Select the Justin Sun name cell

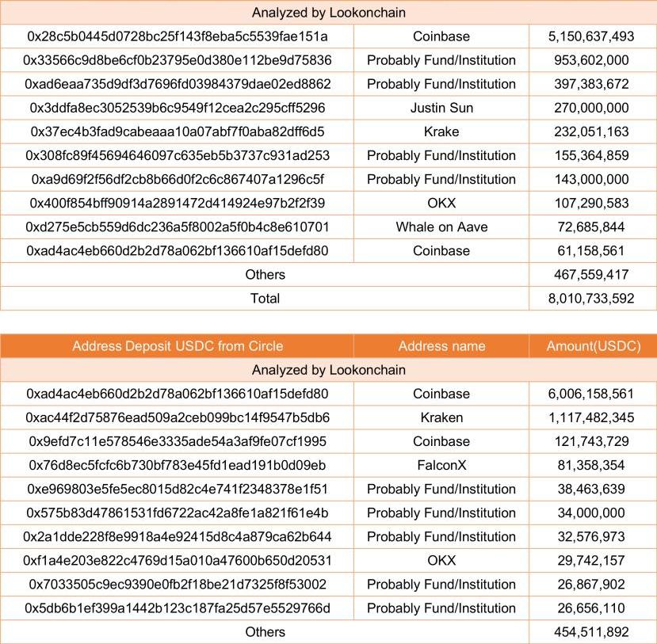(x=441, y=108)
